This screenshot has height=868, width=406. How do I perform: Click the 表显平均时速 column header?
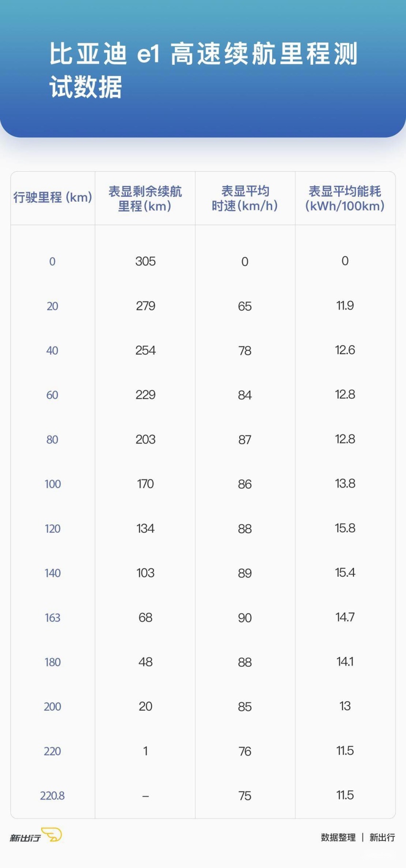coord(245,199)
